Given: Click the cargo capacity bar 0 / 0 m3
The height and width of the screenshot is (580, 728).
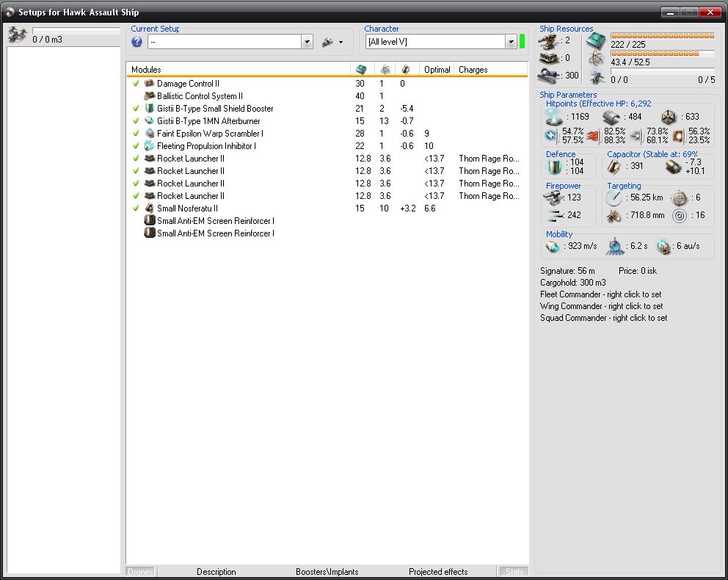Looking at the screenshot, I should tap(76, 31).
